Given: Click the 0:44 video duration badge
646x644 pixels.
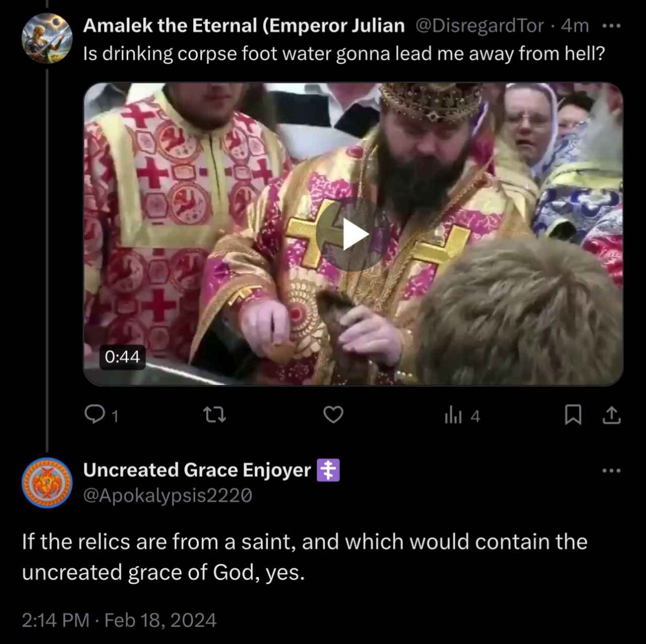Looking at the screenshot, I should click(x=123, y=357).
